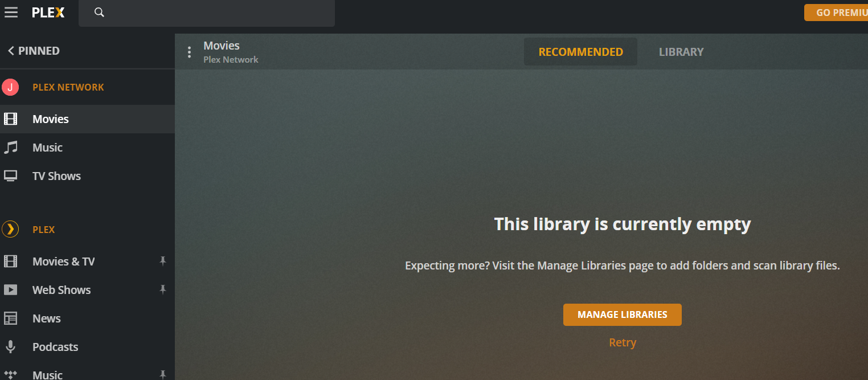Click the Movies library title
The height and width of the screenshot is (380, 868).
tap(222, 46)
